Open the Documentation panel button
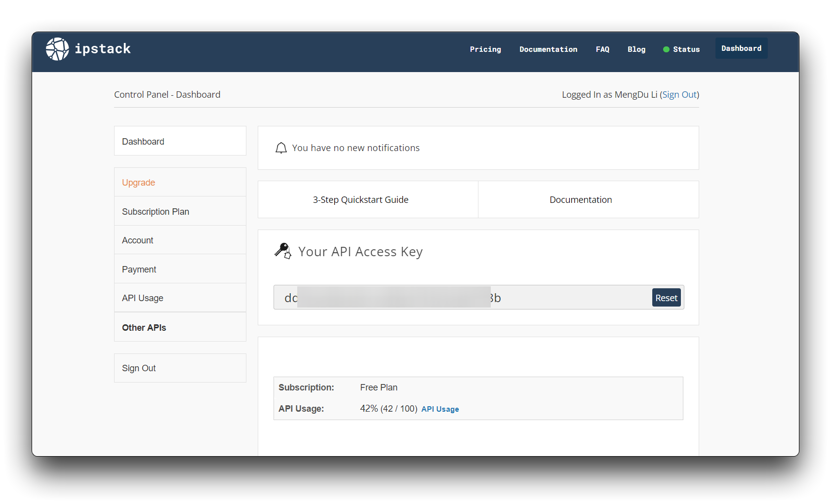Viewport: 831px width, 504px height. click(x=589, y=200)
